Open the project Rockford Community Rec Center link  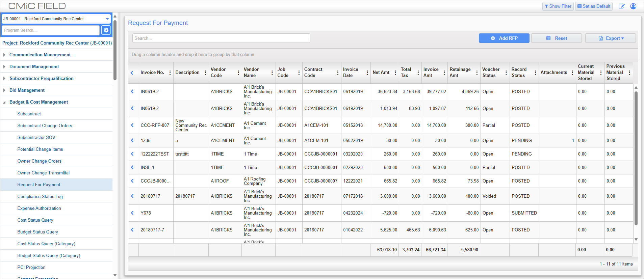pyautogui.click(x=57, y=43)
